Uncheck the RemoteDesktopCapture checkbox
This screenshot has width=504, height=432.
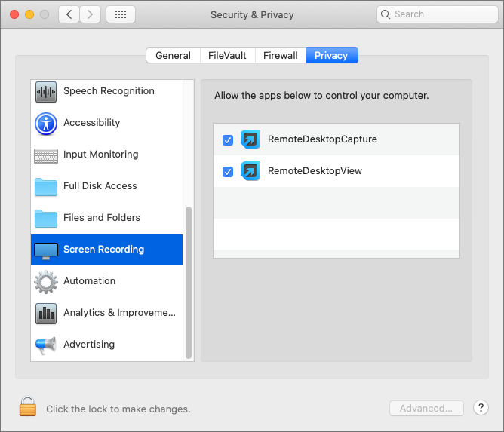(x=228, y=140)
